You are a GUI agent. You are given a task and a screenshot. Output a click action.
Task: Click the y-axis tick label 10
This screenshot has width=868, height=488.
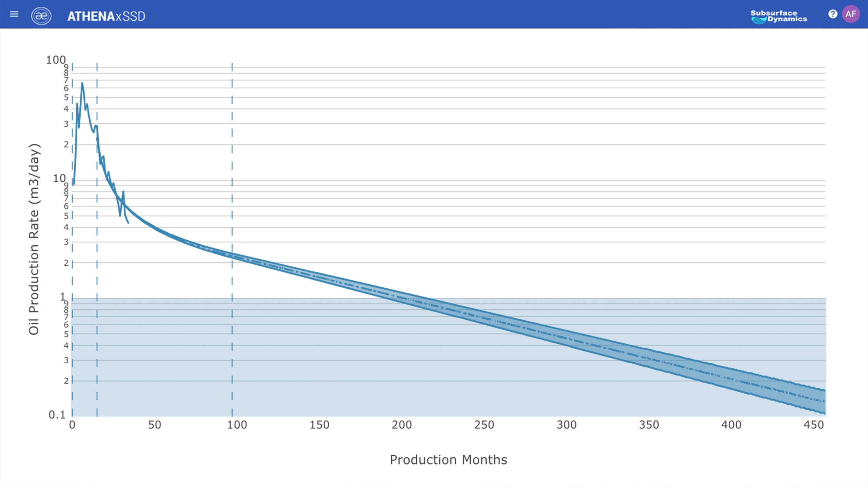click(59, 178)
